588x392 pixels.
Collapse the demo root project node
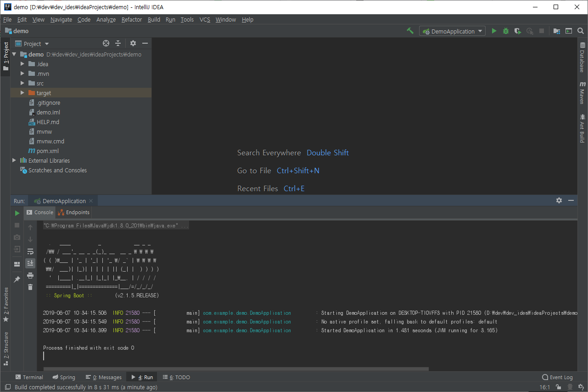[14, 54]
